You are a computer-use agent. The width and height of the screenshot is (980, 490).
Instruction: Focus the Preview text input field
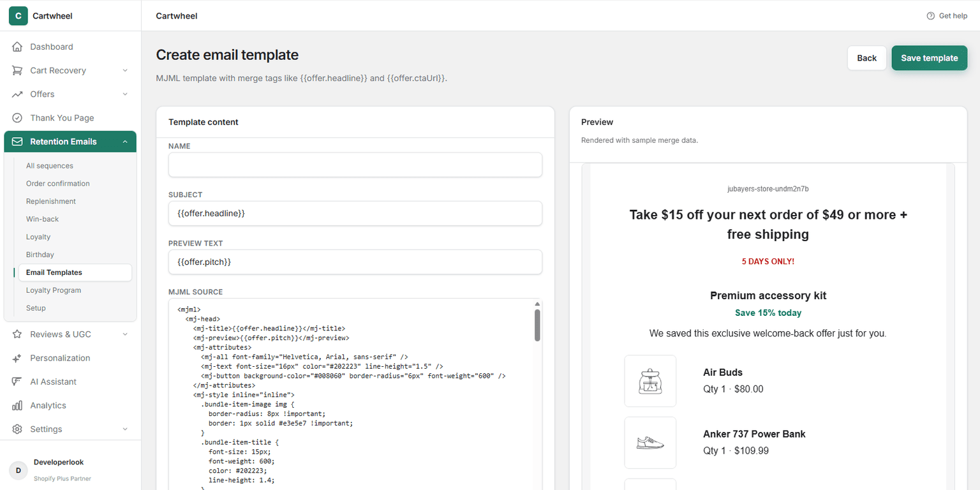coord(355,262)
